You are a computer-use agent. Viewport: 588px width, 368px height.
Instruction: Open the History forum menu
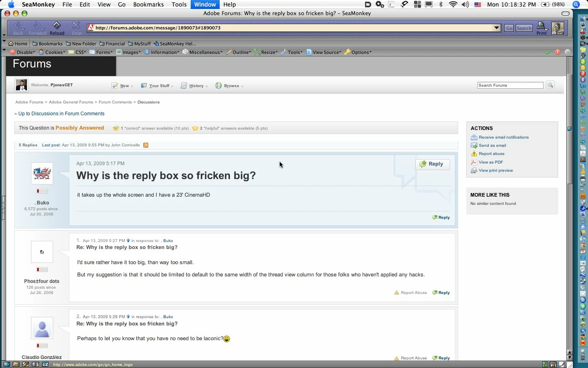tap(194, 86)
